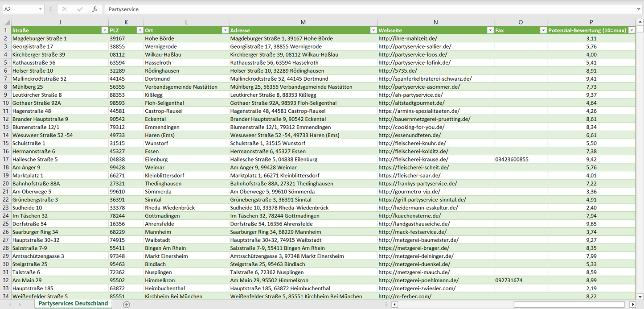Select column M header
Viewport: 644px width, 309px height.
click(303, 22)
